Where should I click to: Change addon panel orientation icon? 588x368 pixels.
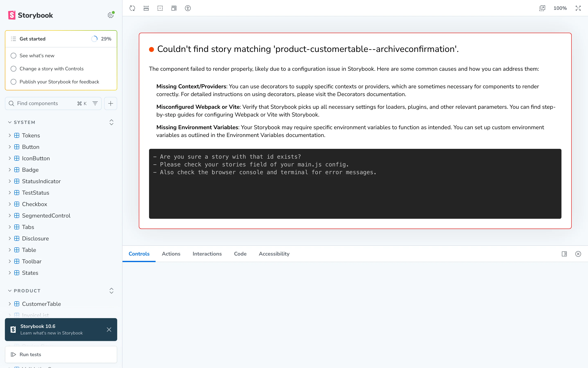[x=564, y=254]
